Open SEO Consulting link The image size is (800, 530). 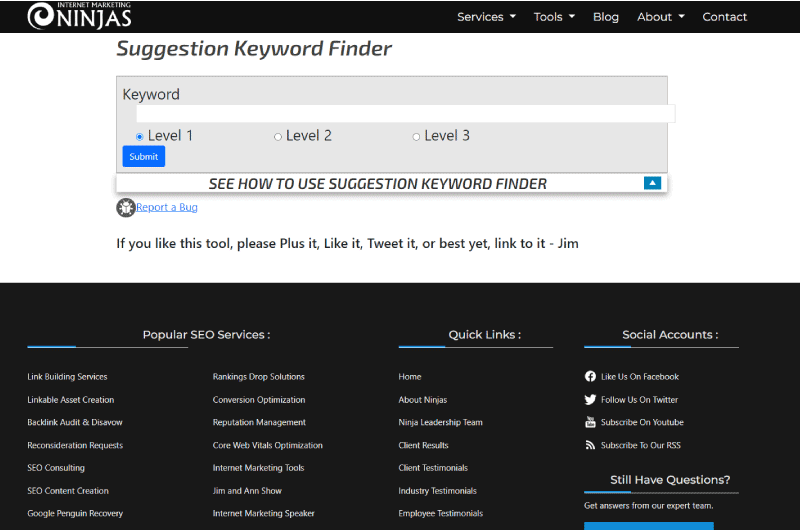[56, 468]
